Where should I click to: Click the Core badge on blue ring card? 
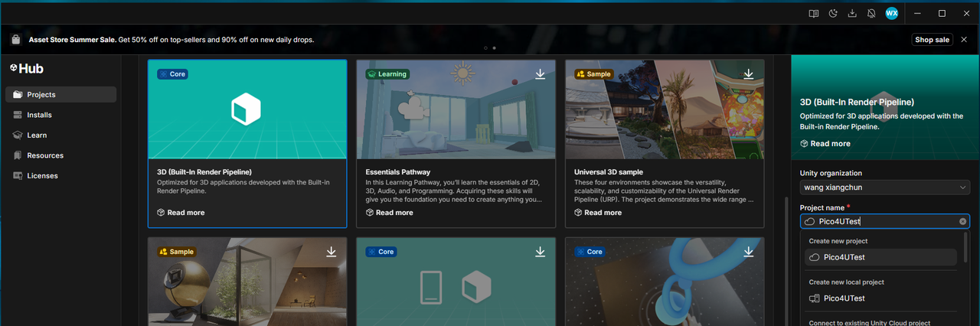[590, 252]
